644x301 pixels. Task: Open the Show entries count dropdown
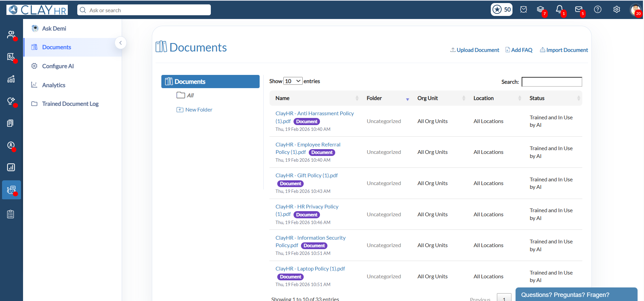coord(293,81)
